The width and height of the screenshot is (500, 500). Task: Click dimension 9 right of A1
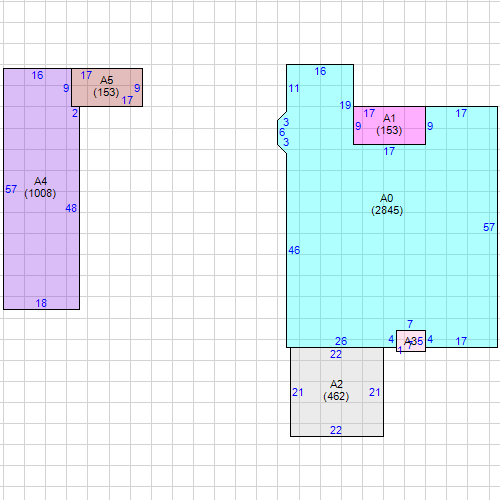pyautogui.click(x=430, y=126)
